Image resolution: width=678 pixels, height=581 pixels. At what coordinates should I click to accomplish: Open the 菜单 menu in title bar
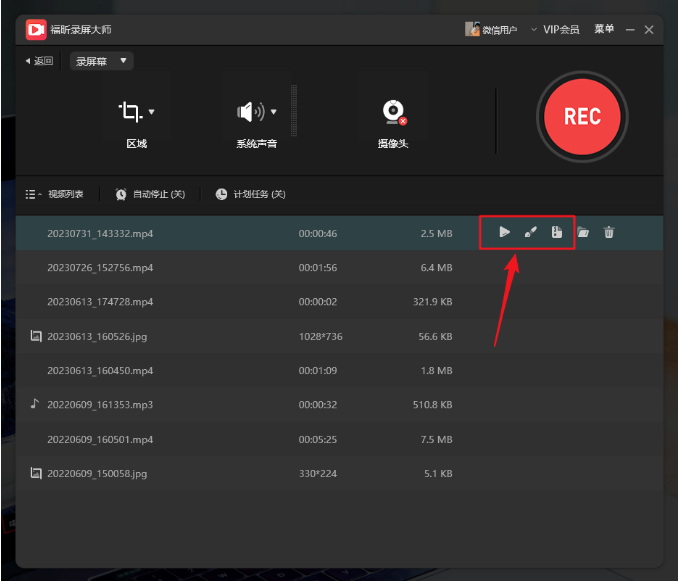point(604,30)
